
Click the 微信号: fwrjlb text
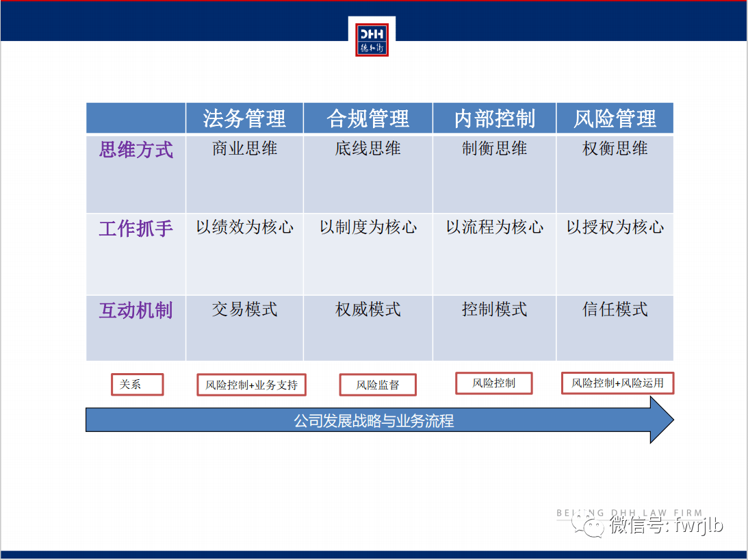tap(666, 524)
